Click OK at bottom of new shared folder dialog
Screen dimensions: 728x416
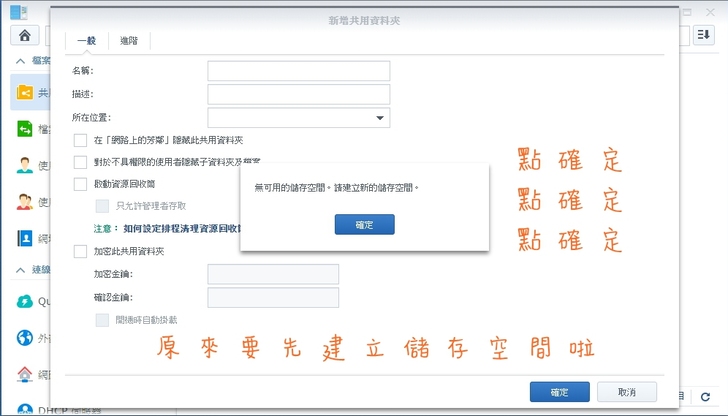(559, 392)
